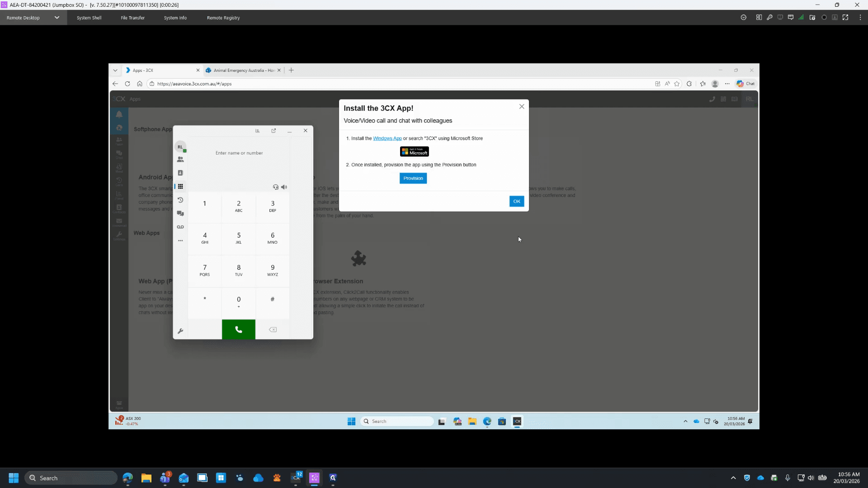Confirm the install dialog with OK
Viewport: 868px width, 488px height.
pyautogui.click(x=517, y=202)
